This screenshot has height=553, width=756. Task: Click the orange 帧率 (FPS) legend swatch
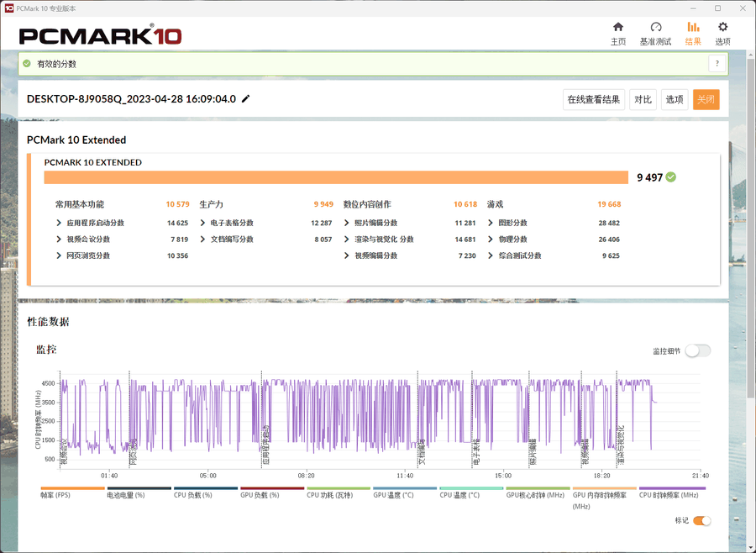(x=72, y=488)
